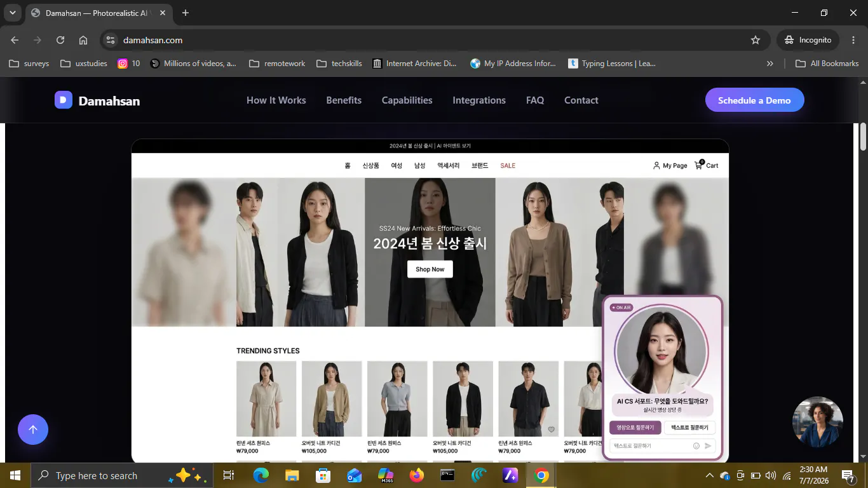The image size is (868, 488).
Task: Open the Contact nav link
Action: click(581, 100)
